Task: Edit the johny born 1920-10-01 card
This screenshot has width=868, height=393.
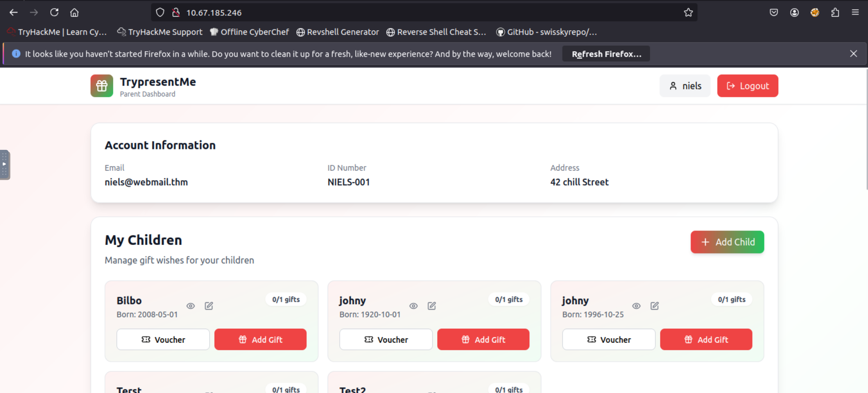Action: point(431,306)
